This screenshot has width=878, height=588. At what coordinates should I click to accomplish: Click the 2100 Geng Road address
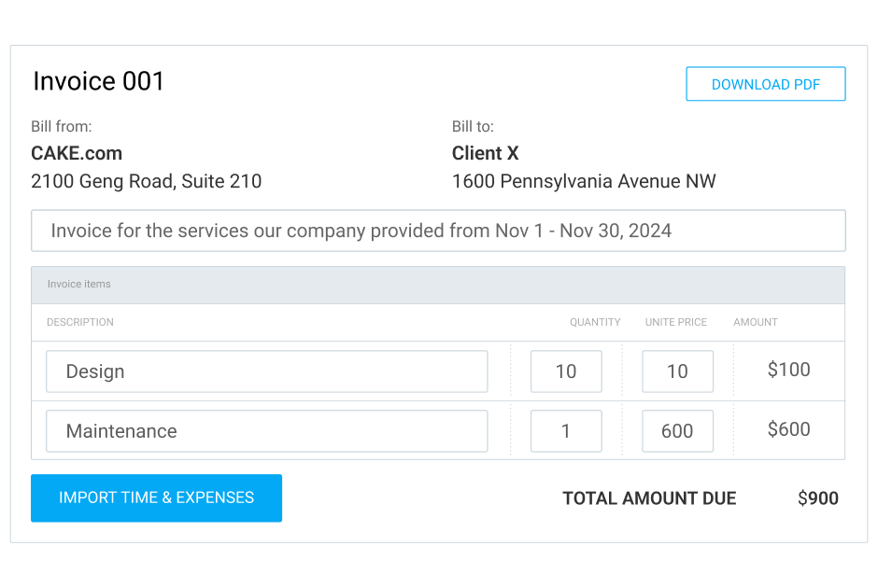pos(146,181)
